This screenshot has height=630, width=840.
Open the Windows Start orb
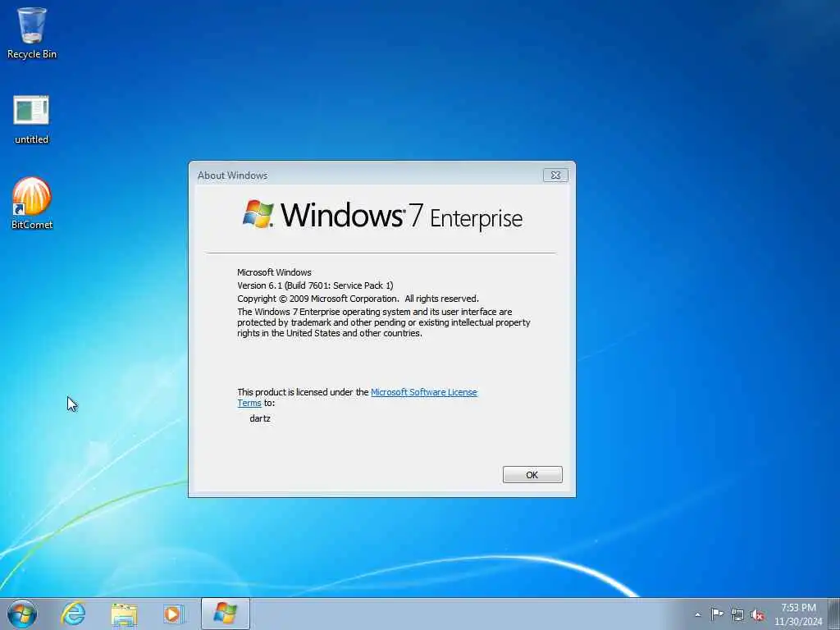coord(22,614)
